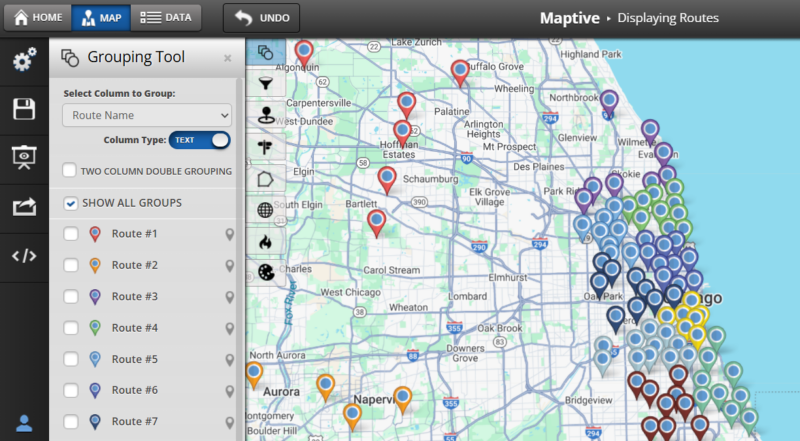This screenshot has width=800, height=441.
Task: Go to the HOME tab
Action: 38,18
